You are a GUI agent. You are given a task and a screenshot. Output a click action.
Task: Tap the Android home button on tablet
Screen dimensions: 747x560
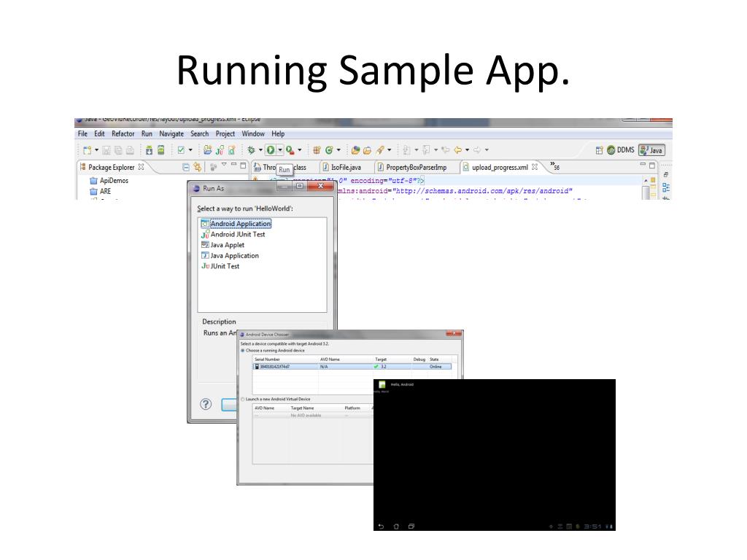396,526
